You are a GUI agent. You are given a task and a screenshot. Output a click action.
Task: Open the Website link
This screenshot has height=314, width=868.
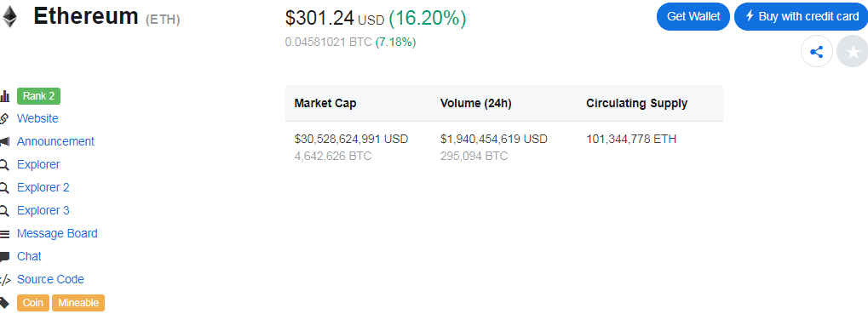pos(37,118)
